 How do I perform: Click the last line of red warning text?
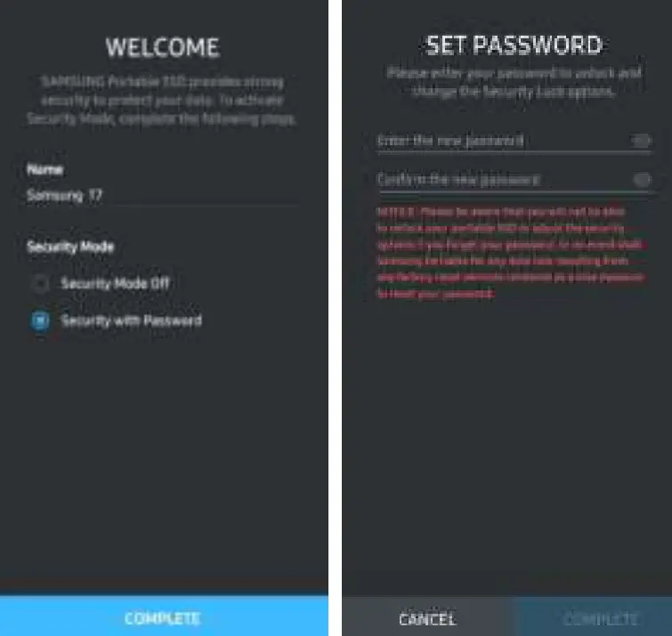point(435,294)
